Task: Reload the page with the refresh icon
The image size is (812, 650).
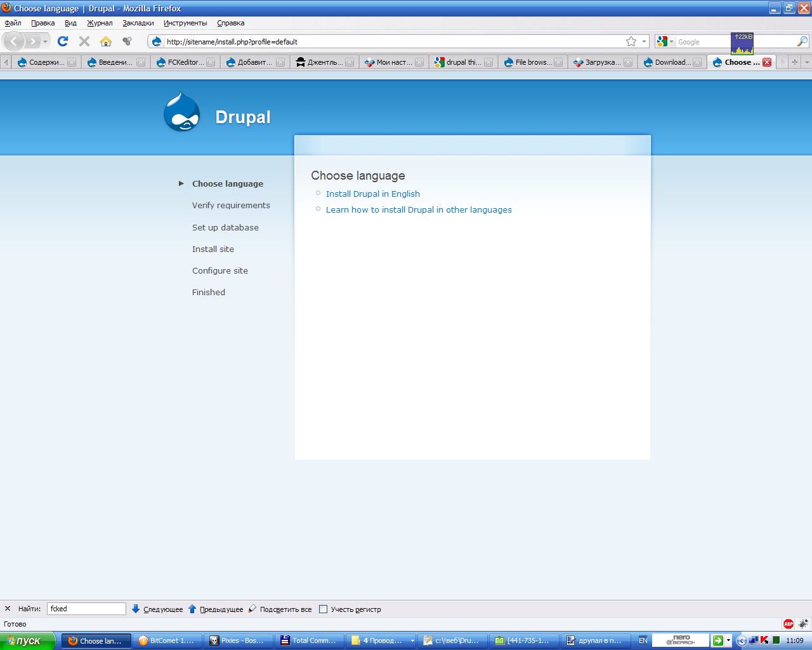Action: tap(62, 41)
